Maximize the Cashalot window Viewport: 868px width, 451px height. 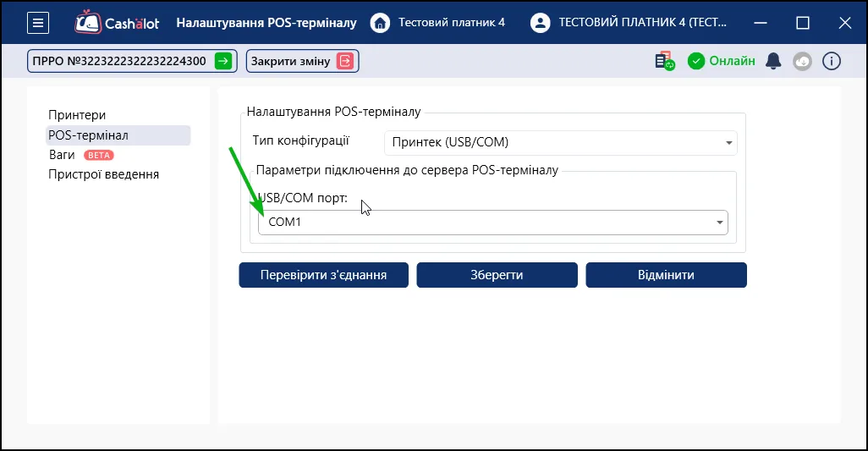click(803, 23)
